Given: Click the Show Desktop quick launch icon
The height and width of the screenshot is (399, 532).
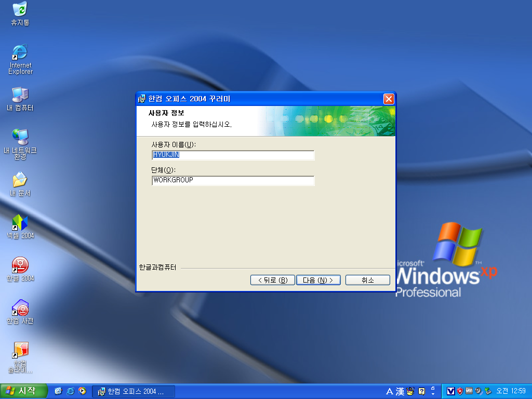Looking at the screenshot, I should [x=58, y=391].
